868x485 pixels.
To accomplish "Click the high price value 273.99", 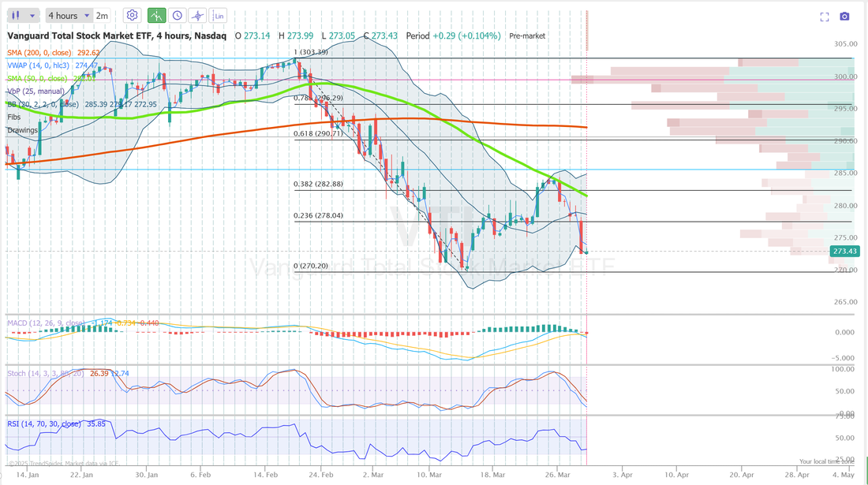I will 300,36.
